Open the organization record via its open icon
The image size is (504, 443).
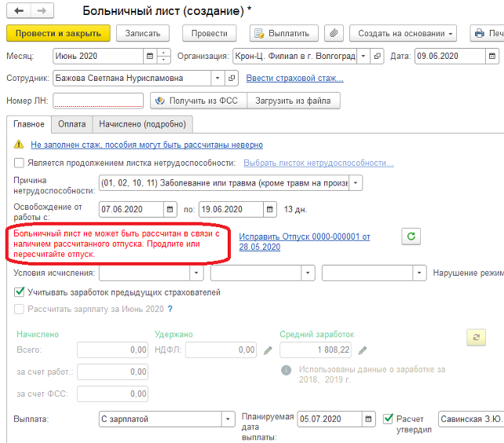pos(377,56)
